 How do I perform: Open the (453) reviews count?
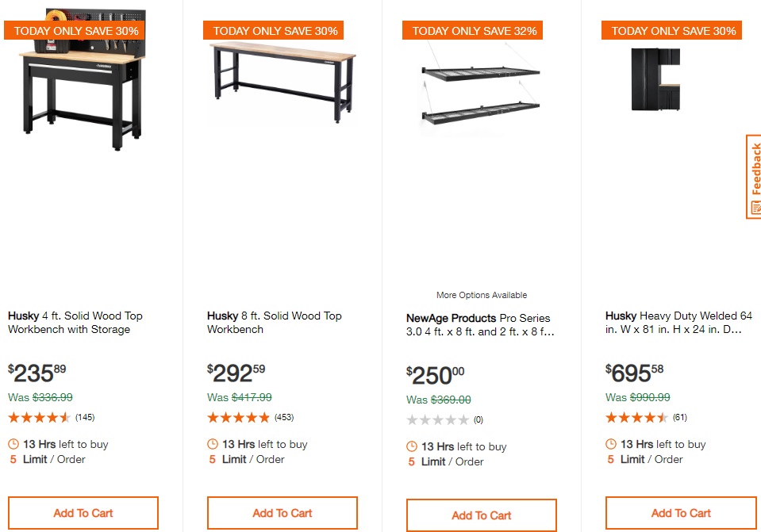coord(283,418)
